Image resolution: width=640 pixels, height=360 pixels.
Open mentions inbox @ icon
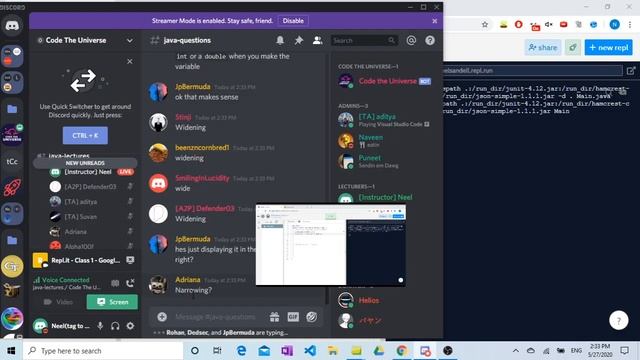[x=411, y=40]
